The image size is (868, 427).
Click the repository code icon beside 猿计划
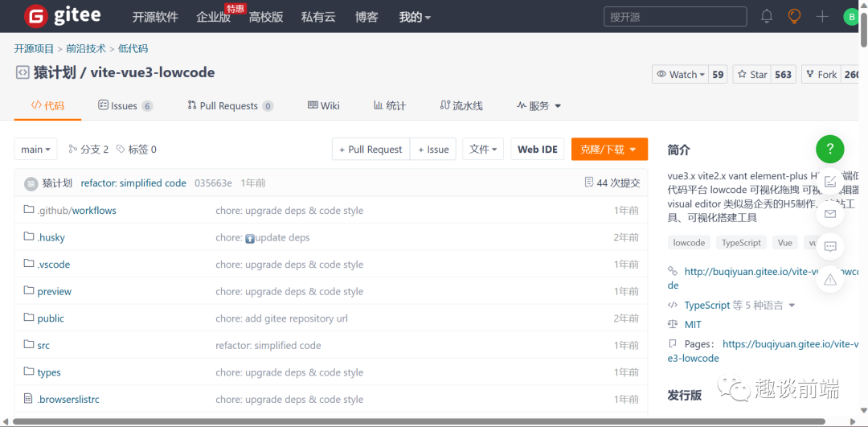23,72
